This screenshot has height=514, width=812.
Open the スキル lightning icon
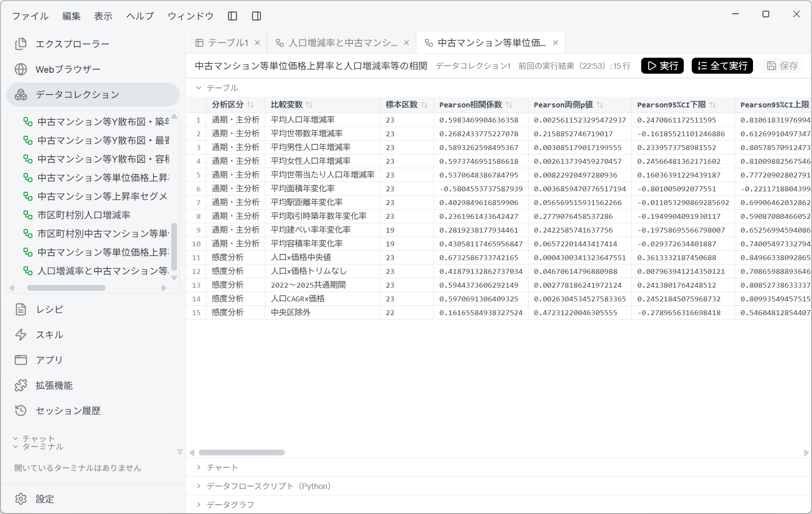21,335
